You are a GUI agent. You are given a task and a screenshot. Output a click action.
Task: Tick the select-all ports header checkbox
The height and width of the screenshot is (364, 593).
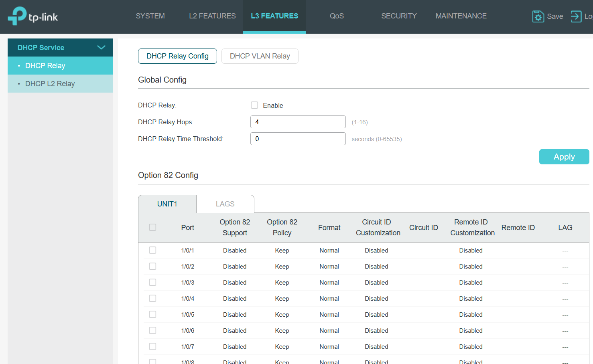point(152,227)
